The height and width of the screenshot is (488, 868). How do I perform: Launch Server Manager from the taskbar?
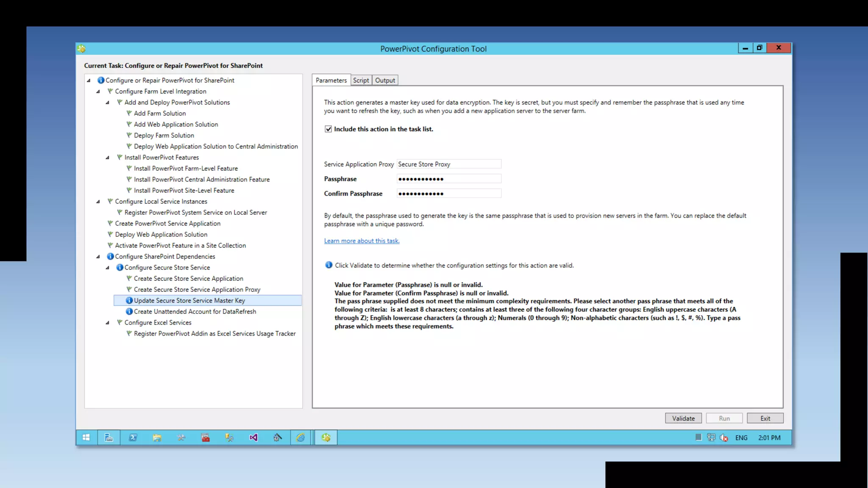[x=109, y=438]
